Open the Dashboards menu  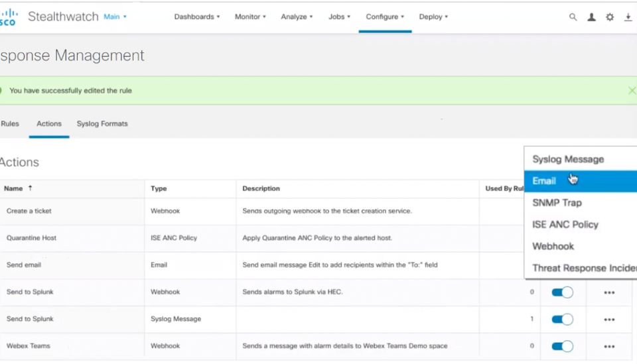pos(197,17)
